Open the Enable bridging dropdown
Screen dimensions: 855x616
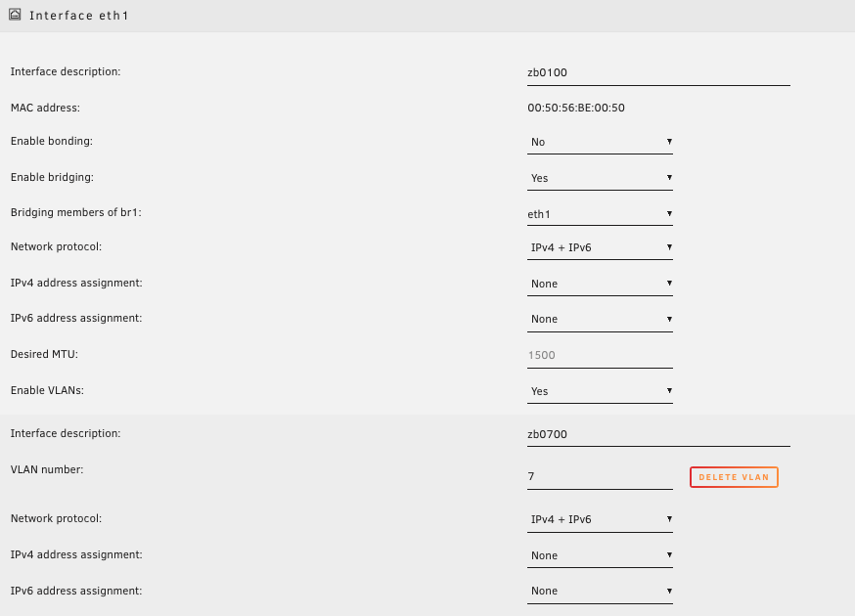click(x=600, y=178)
